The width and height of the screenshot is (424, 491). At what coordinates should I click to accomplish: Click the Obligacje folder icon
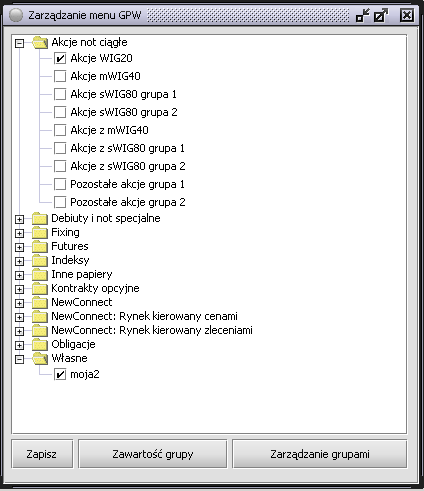(x=40, y=345)
